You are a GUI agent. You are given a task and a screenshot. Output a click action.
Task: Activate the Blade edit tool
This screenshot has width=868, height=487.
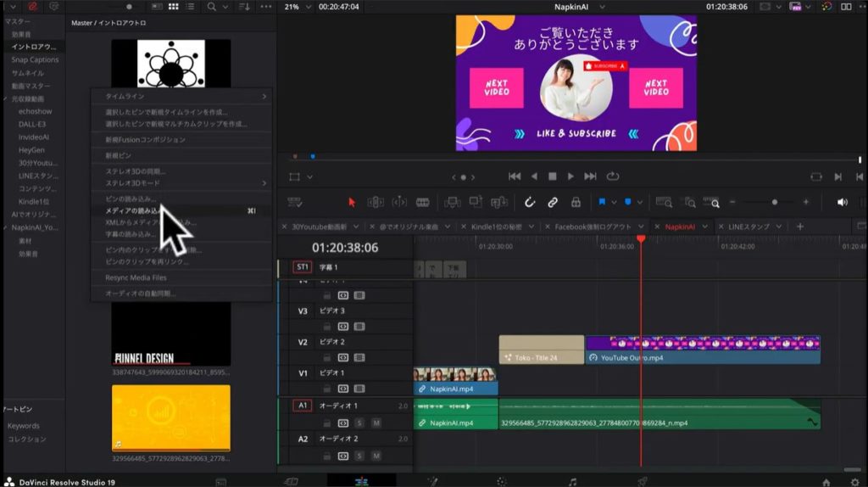coord(422,202)
